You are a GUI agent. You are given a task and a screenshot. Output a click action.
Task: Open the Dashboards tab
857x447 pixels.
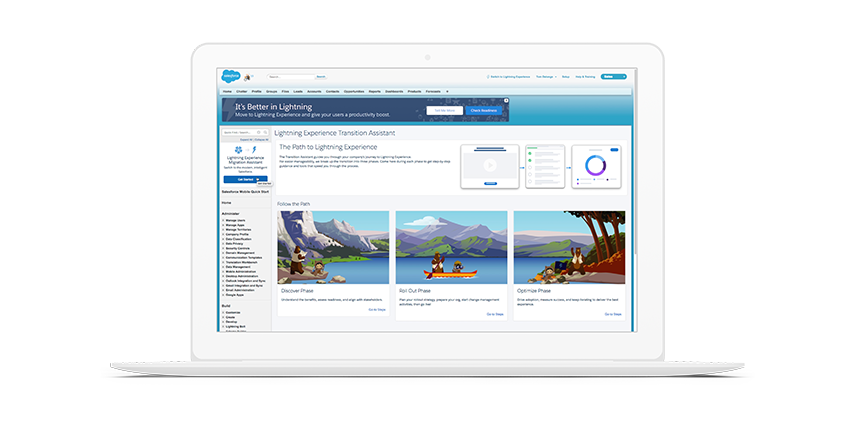tap(394, 92)
